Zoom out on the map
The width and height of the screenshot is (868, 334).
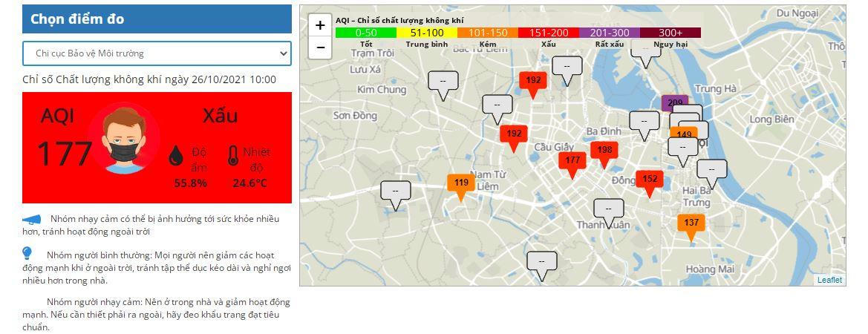pos(320,47)
